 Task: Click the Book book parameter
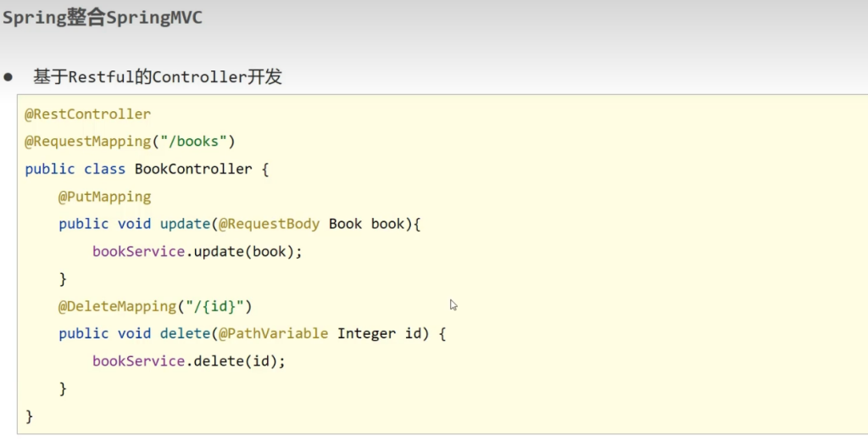click(366, 224)
